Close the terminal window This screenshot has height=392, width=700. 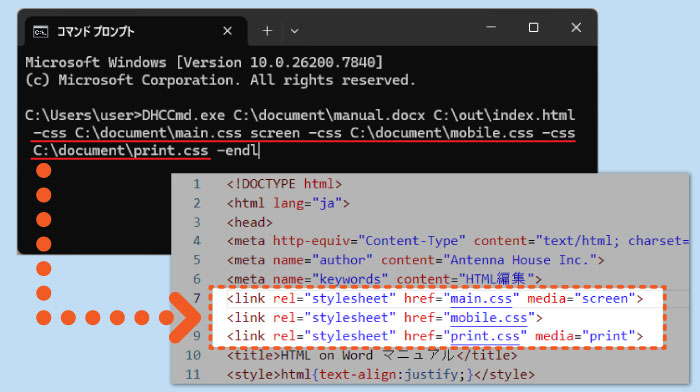click(x=576, y=28)
